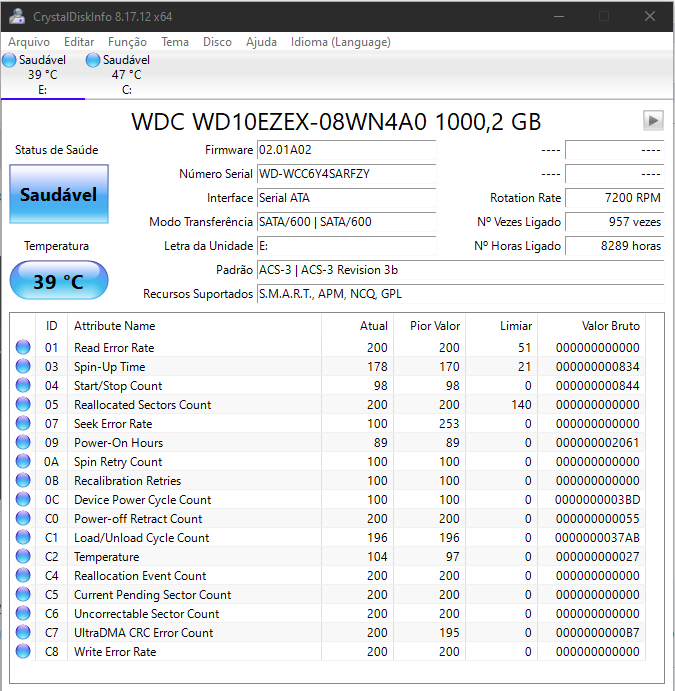The image size is (675, 691).
Task: Click the Modo Transferência SATA/600 field
Action: (347, 222)
